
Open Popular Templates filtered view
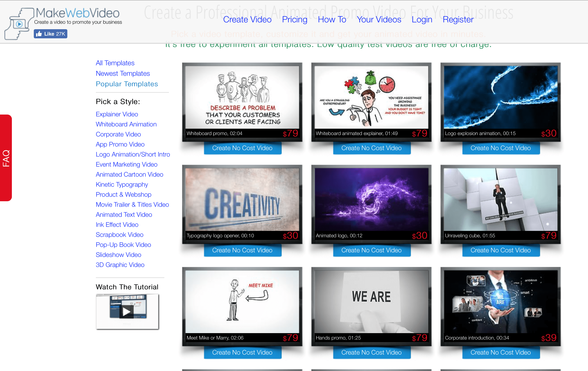127,84
